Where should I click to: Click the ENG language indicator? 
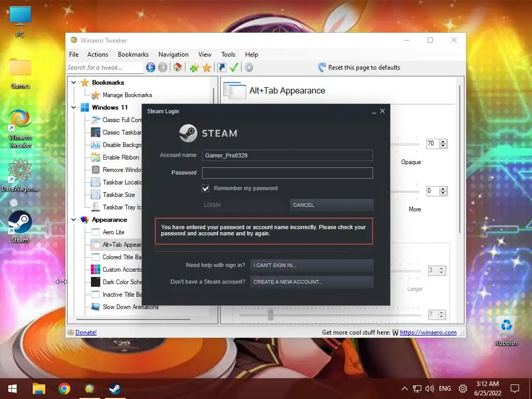[445, 389]
